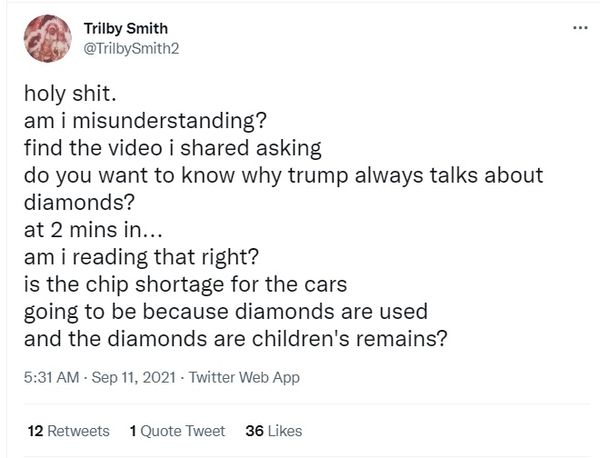Click the Sep 11, 2021 date

[134, 377]
